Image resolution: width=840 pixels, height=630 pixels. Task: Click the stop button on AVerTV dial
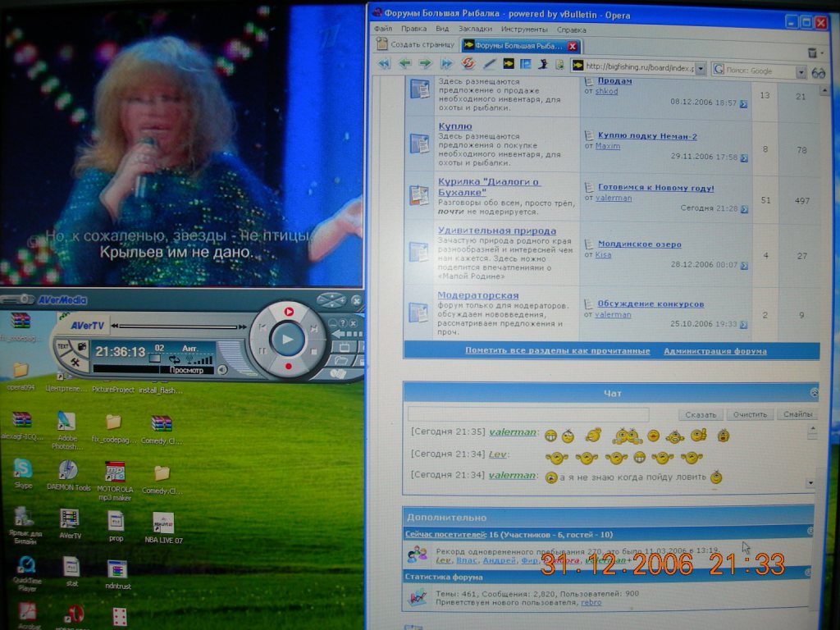314,352
